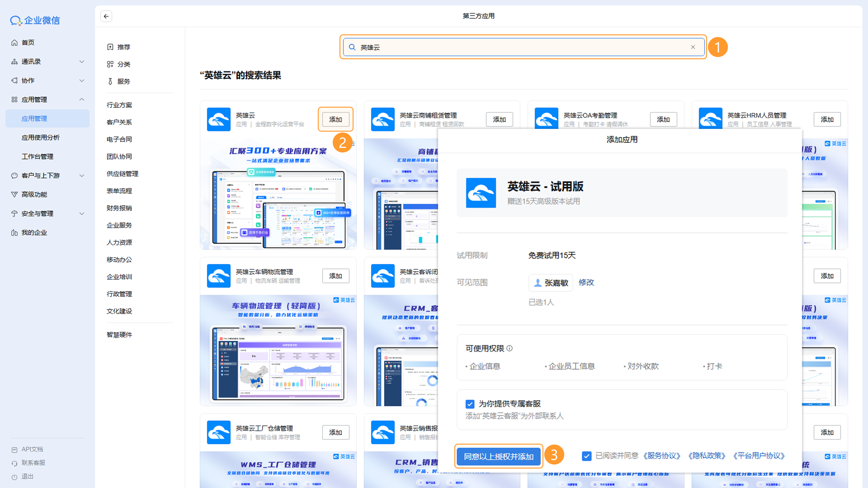Add 英雄云车辆物流管理 app
Viewport: 868px width, 488px height.
point(336,276)
